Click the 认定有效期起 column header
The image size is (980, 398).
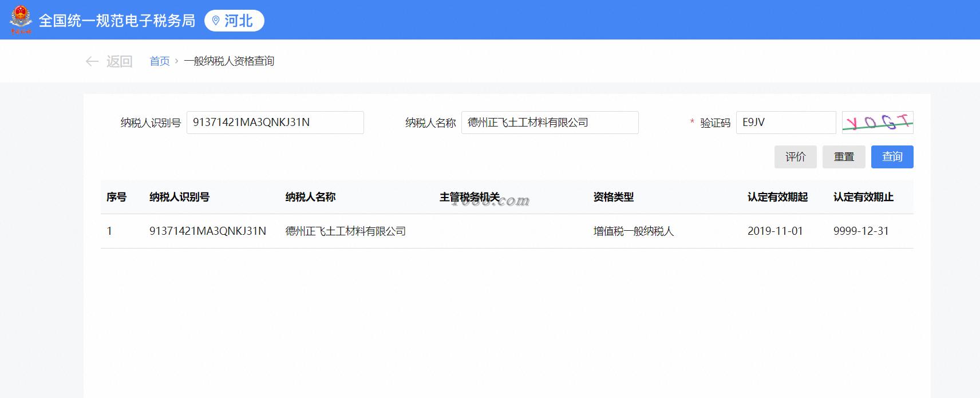point(777,197)
